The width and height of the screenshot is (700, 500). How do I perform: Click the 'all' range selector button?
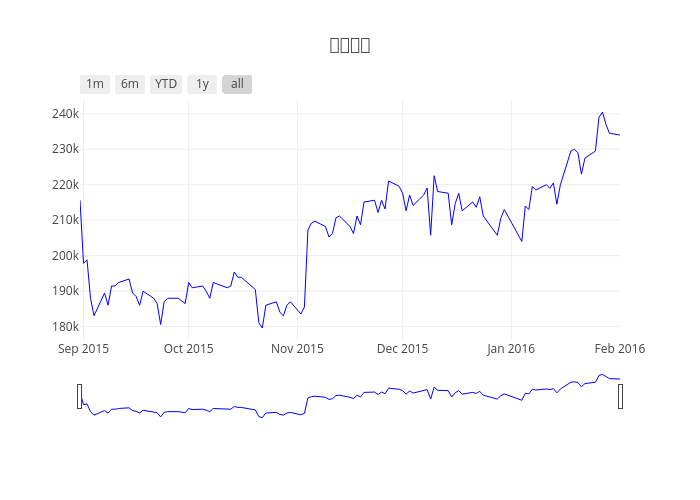(237, 84)
